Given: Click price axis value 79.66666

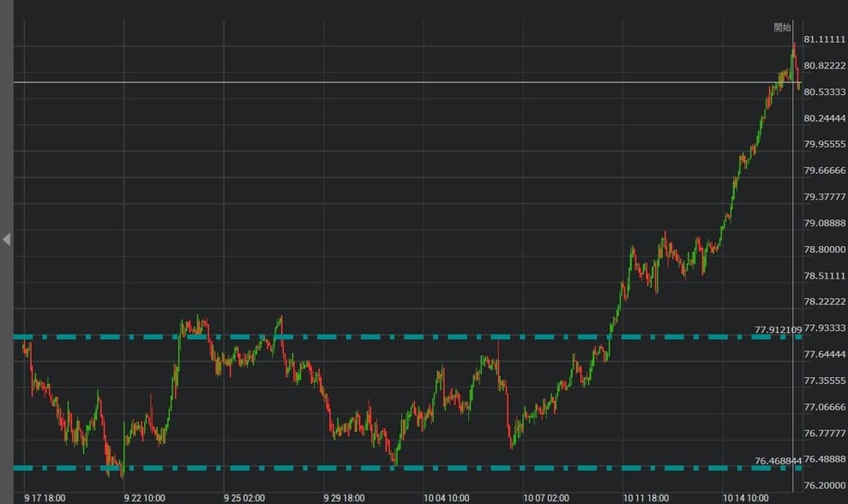Looking at the screenshot, I should [x=824, y=171].
